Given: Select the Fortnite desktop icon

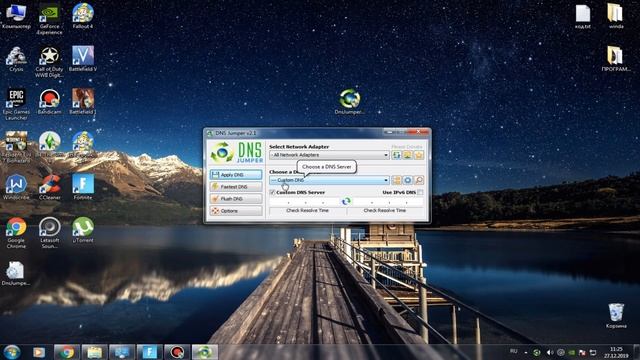Looking at the screenshot, I should [83, 187].
